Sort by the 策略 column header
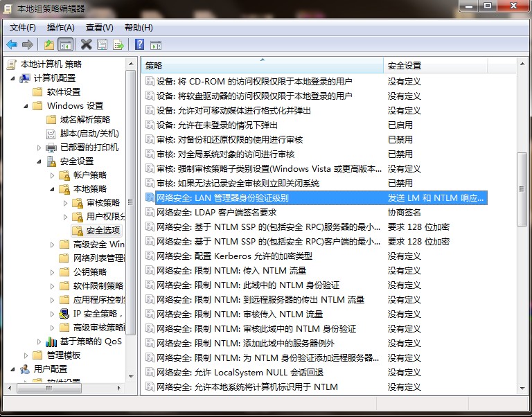This screenshot has width=532, height=417. click(x=263, y=66)
